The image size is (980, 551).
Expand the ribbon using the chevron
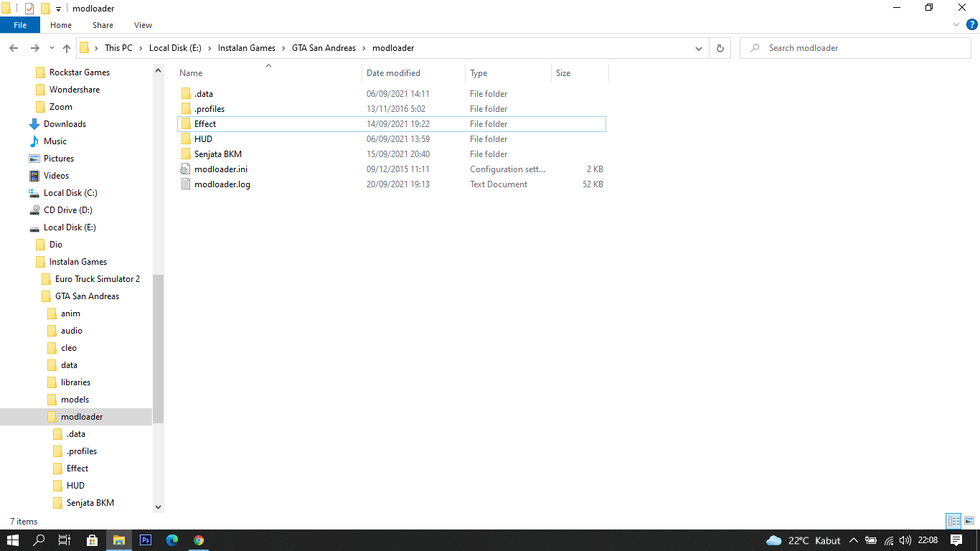coord(956,24)
